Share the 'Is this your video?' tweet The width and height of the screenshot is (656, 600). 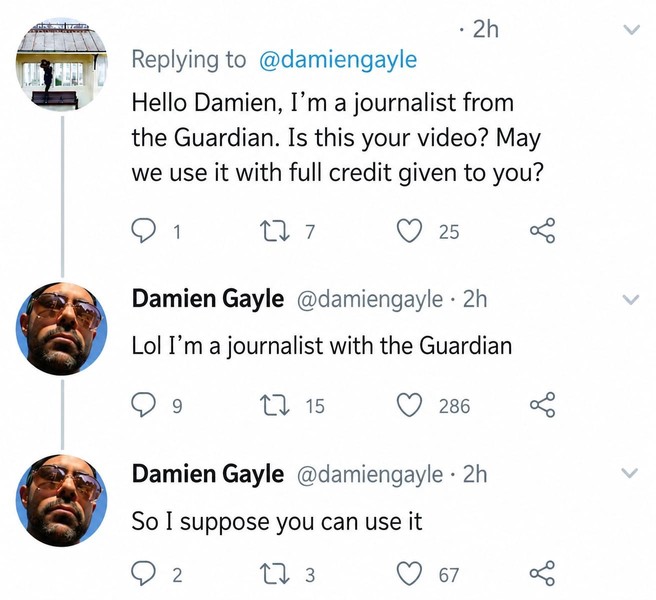[x=543, y=231]
